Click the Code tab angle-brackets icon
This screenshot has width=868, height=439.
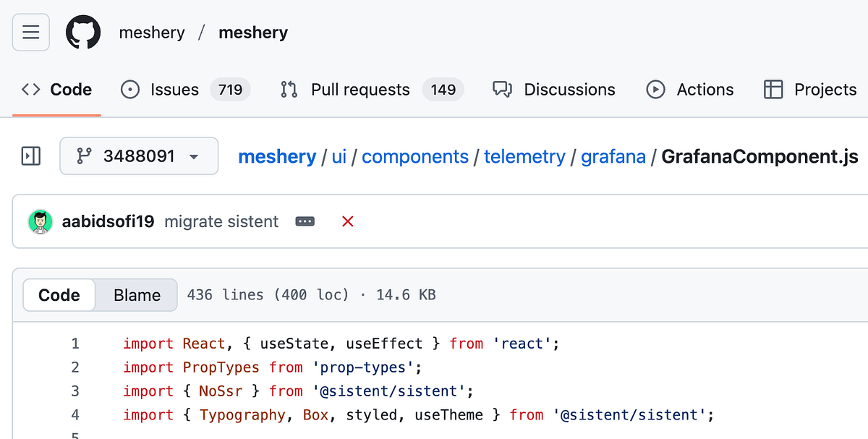(31, 90)
